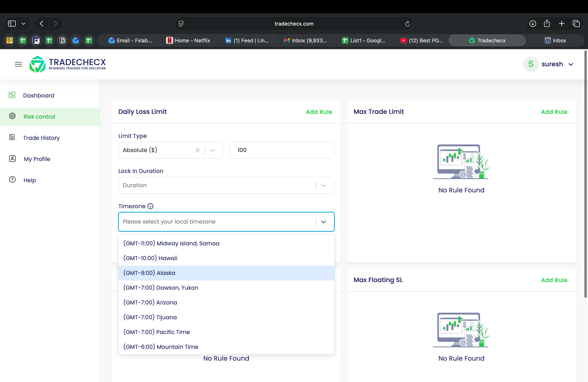Show the tab overview icon

pyautogui.click(x=576, y=24)
